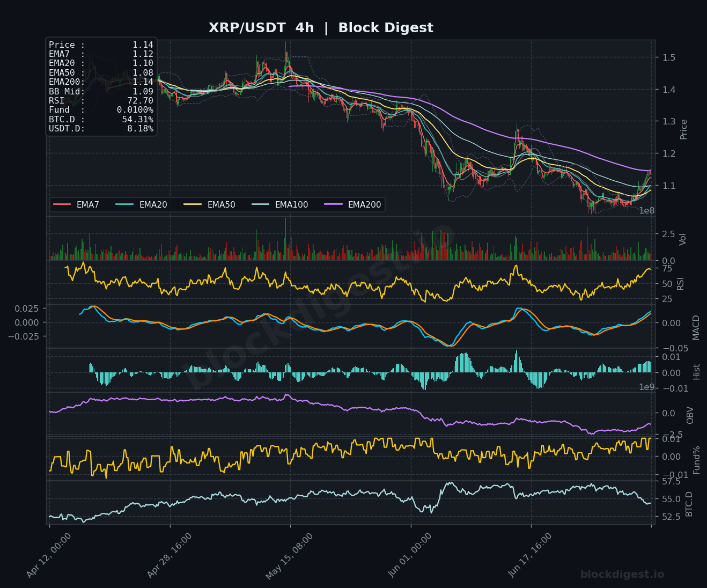Click the RSI 72.70 info row

(x=101, y=101)
